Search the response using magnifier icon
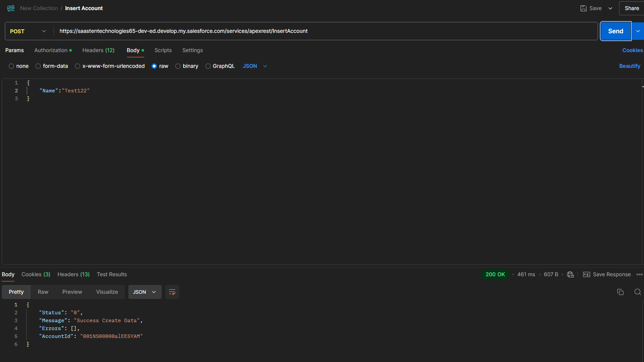Viewport: 644px width, 362px height. pyautogui.click(x=638, y=292)
